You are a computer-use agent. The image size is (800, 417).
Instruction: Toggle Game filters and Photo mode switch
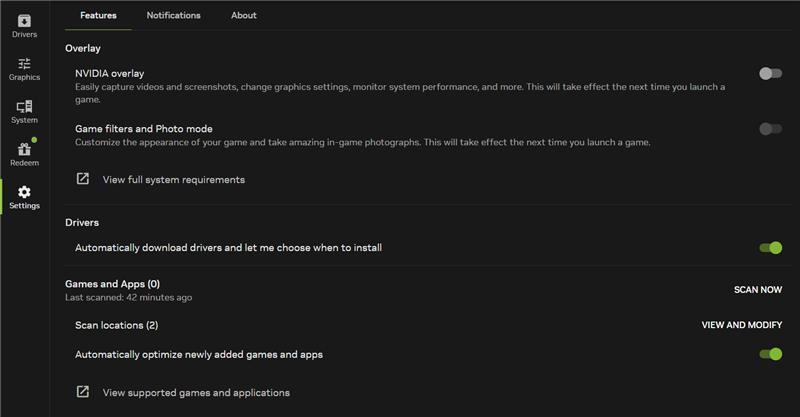pyautogui.click(x=770, y=129)
